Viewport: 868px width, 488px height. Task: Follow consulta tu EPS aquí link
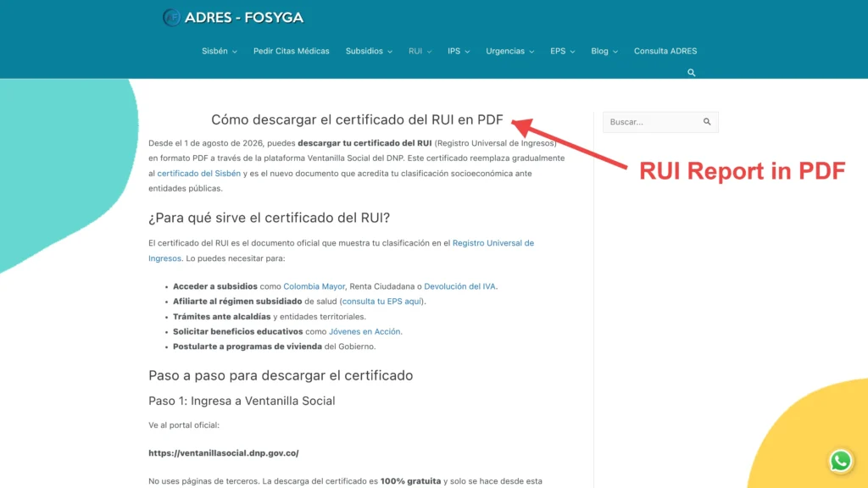pos(382,301)
